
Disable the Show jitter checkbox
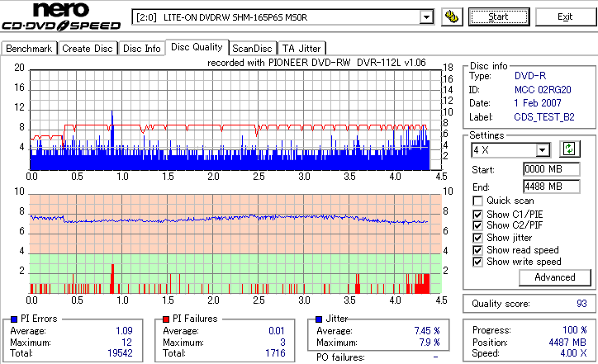(x=477, y=238)
